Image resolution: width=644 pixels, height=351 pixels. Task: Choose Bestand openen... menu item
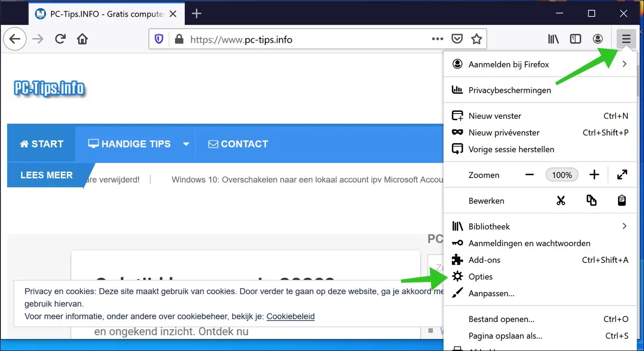[x=540, y=319]
